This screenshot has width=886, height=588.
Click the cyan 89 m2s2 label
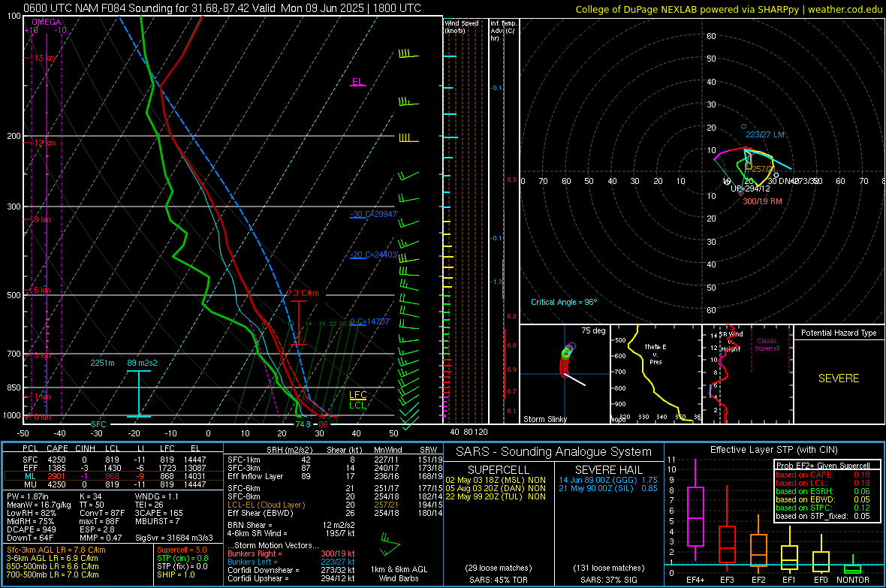click(143, 363)
